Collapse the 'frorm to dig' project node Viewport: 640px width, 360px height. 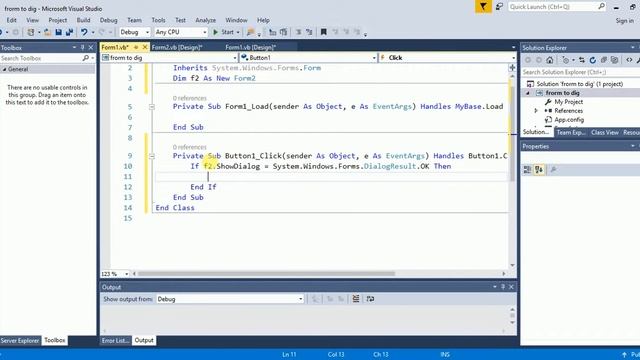[x=527, y=93]
